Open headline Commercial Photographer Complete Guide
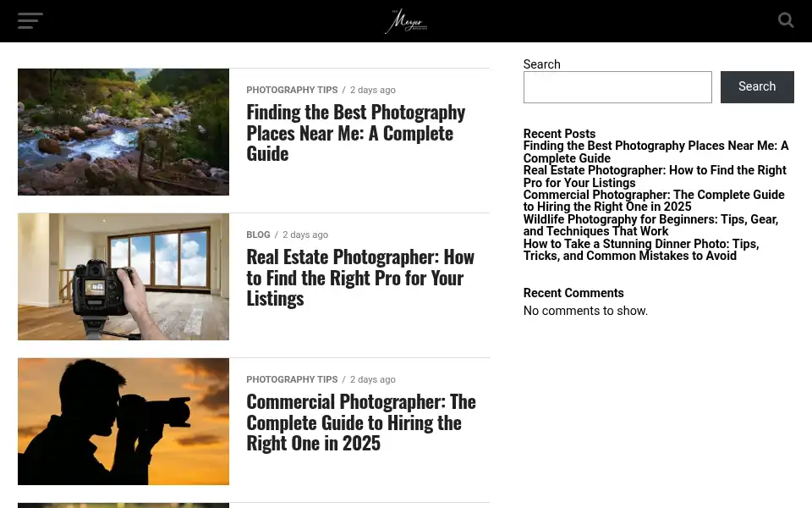 click(361, 422)
